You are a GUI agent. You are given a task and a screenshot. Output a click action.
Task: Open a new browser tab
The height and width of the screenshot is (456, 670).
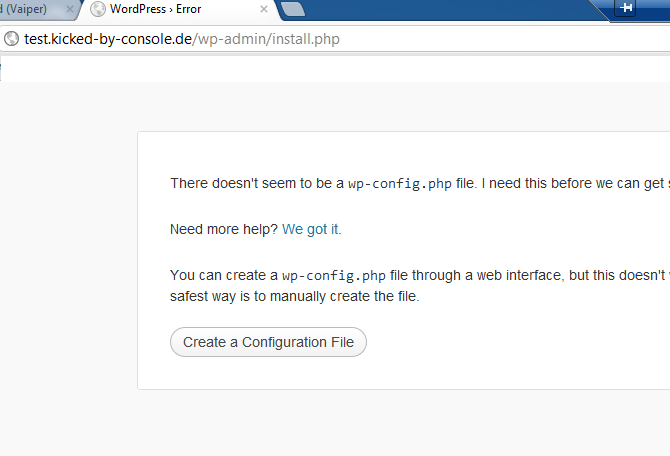293,9
